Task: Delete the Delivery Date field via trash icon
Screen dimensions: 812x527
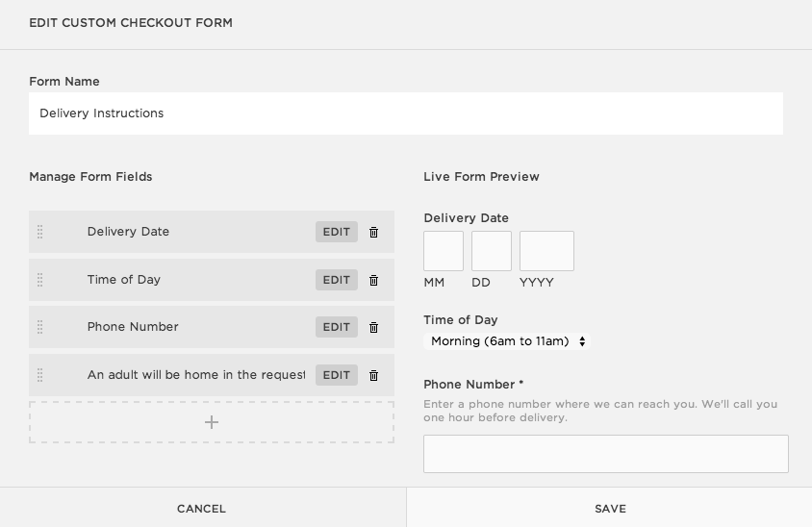Action: [x=374, y=232]
